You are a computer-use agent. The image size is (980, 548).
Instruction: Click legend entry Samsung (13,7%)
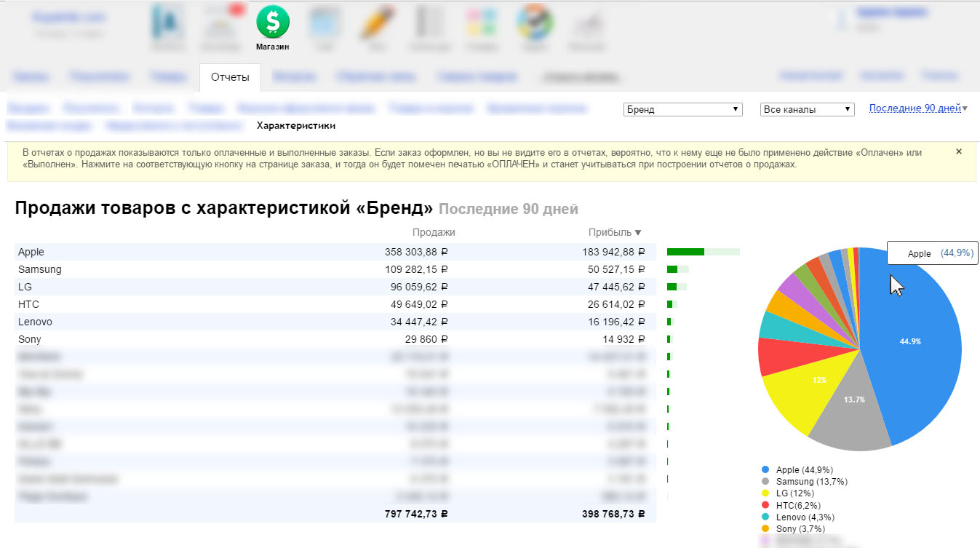[804, 482]
